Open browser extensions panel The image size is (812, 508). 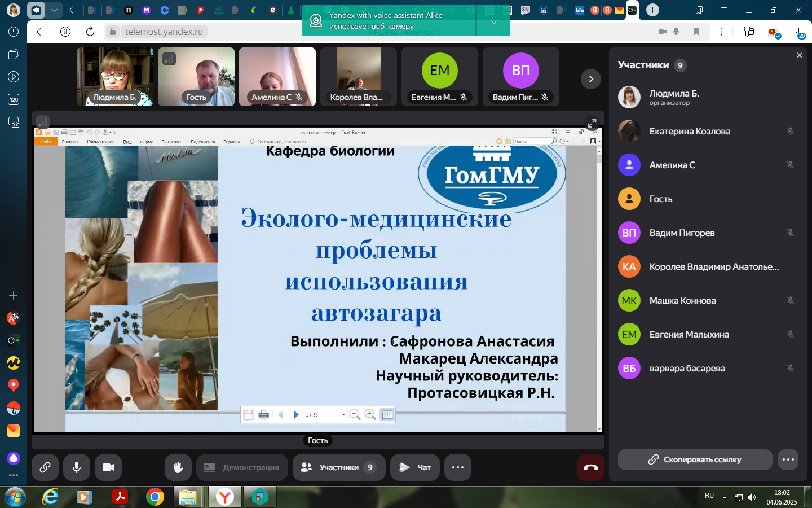point(749,32)
